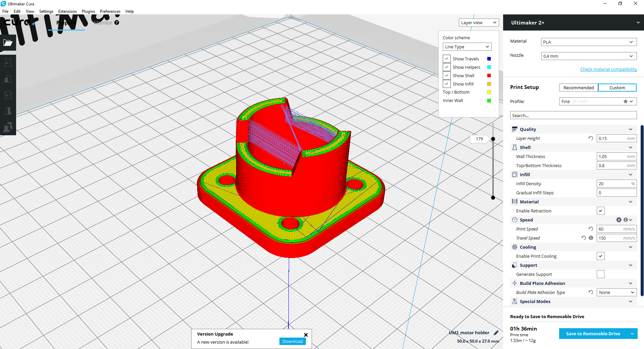Click the Download button for the new version
This screenshot has width=644, height=349.
(292, 341)
